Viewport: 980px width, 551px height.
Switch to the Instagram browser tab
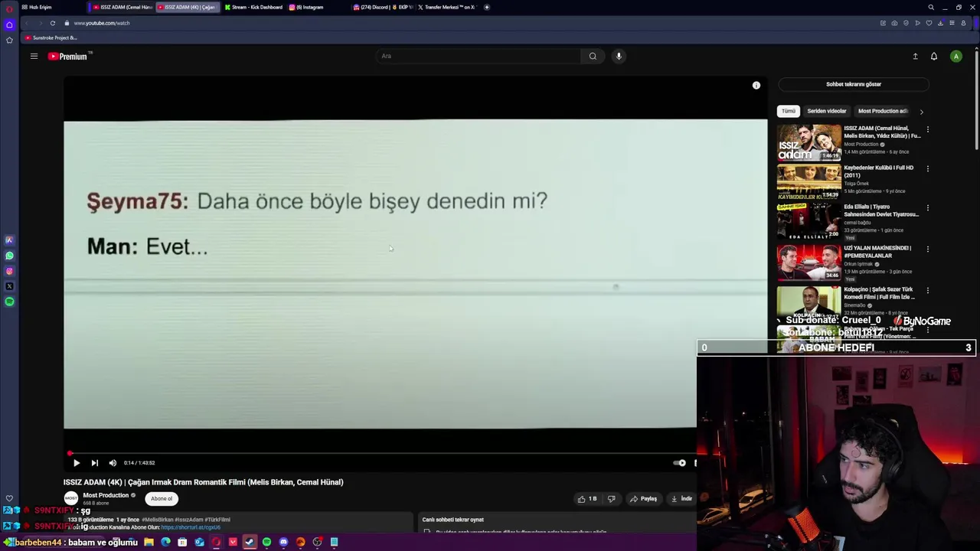(x=306, y=7)
